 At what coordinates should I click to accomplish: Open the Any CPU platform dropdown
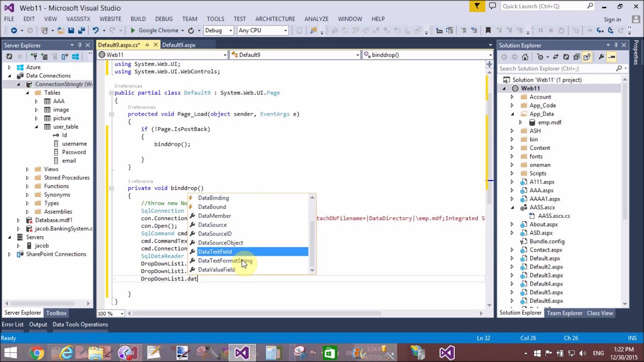(263, 31)
